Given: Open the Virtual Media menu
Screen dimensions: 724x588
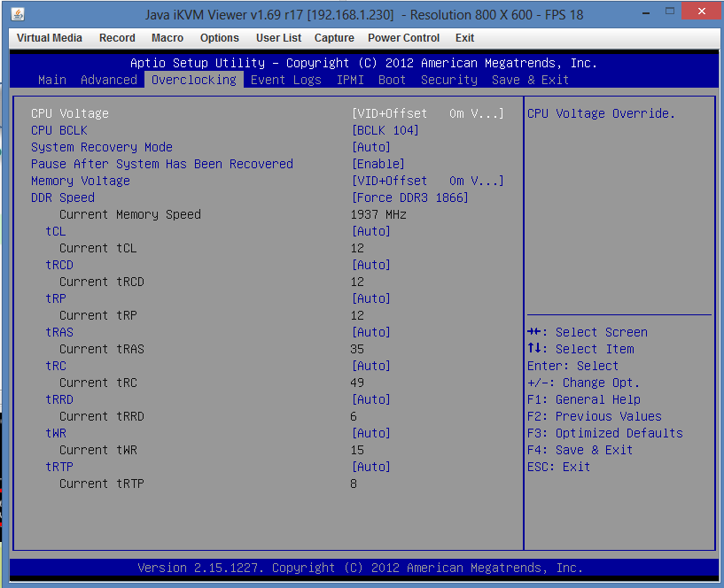Looking at the screenshot, I should [50, 38].
